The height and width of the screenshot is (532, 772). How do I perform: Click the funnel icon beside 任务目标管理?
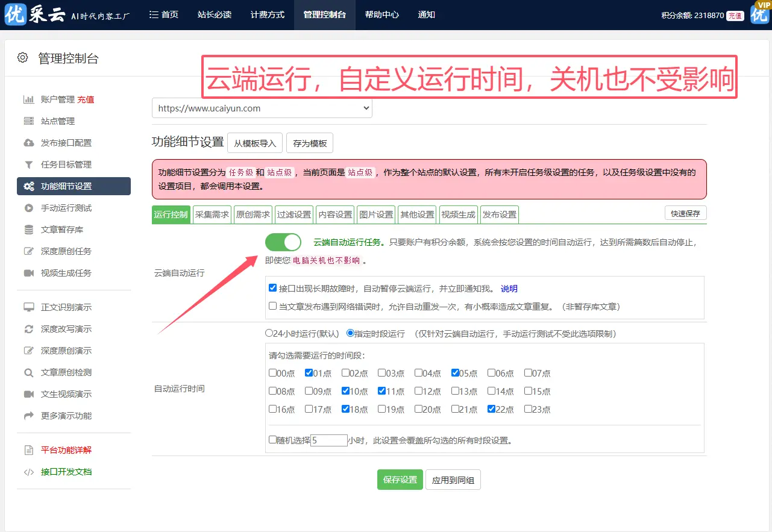coord(28,164)
